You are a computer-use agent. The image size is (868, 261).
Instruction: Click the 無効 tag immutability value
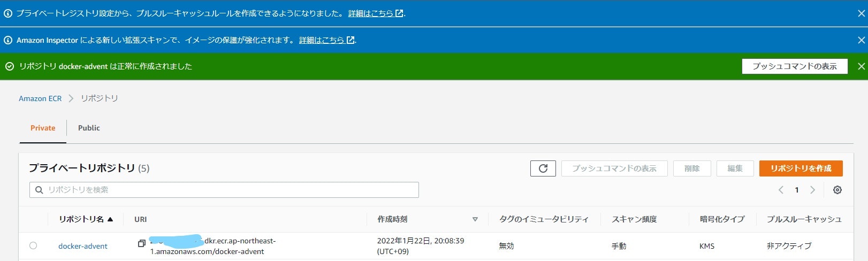coord(506,246)
